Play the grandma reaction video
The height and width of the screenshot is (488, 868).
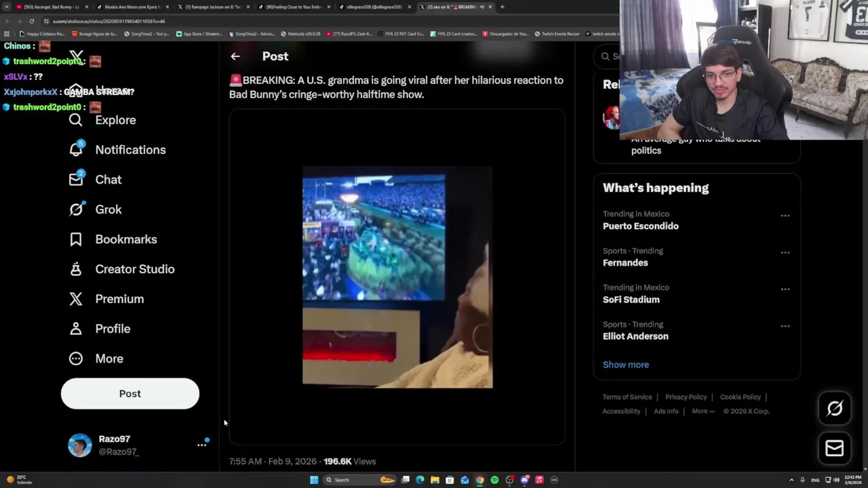pos(397,277)
